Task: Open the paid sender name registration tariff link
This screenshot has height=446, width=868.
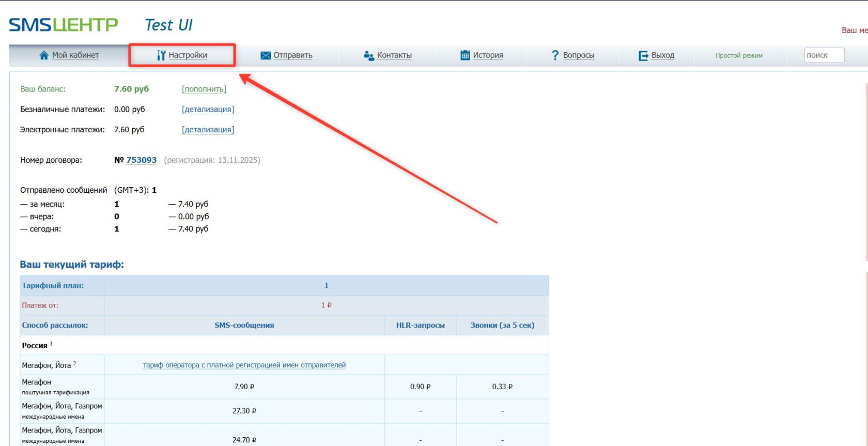Action: [x=244, y=365]
